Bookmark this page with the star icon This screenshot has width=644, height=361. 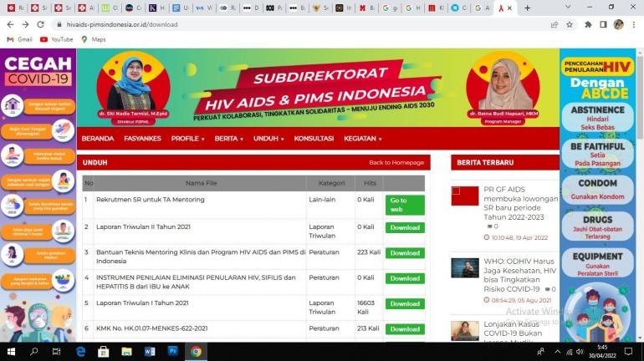(x=569, y=24)
